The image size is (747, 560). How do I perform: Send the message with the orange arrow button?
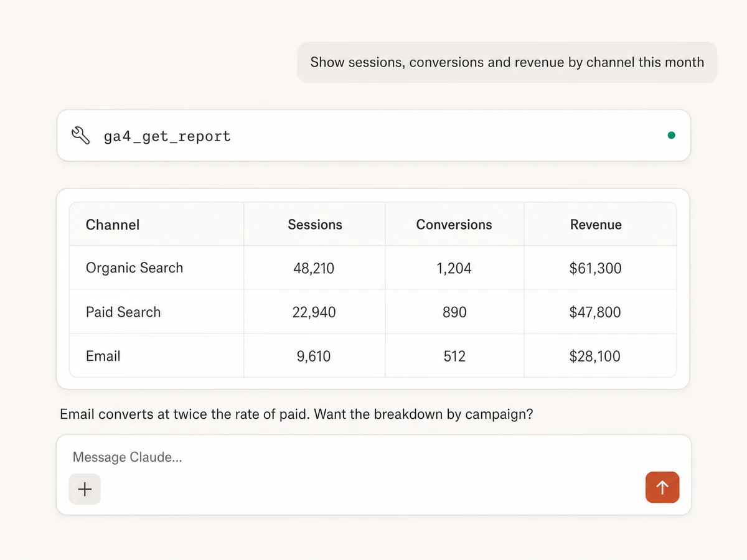(662, 487)
